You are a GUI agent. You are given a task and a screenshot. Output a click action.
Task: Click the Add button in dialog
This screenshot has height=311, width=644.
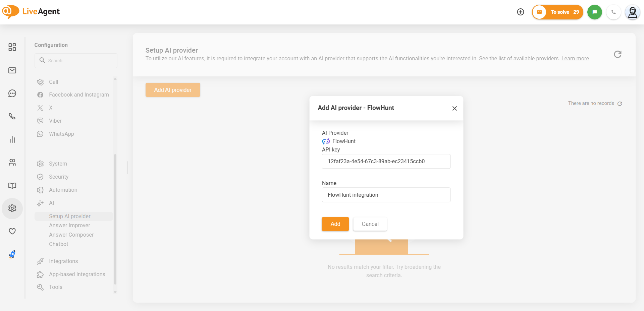coord(335,224)
